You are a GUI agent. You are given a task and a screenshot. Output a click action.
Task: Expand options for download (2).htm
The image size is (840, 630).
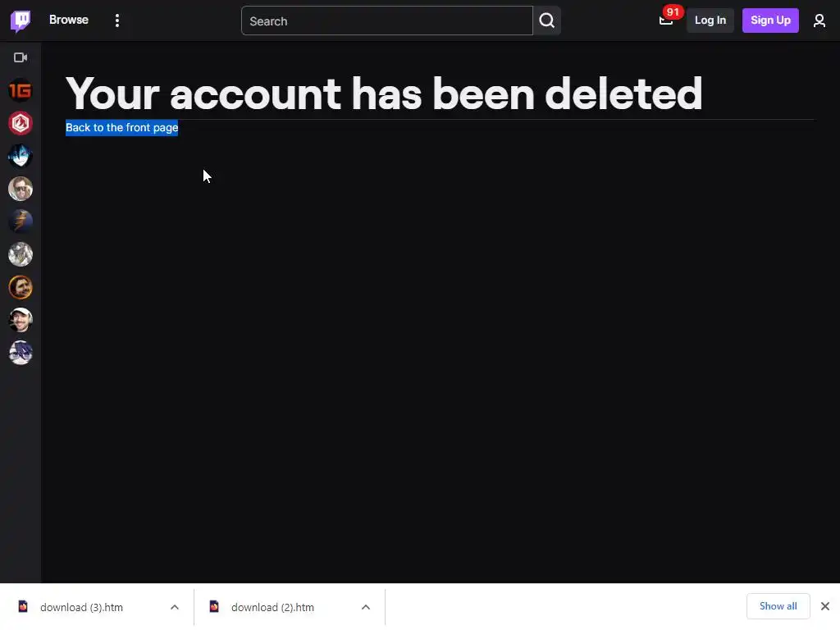point(366,607)
